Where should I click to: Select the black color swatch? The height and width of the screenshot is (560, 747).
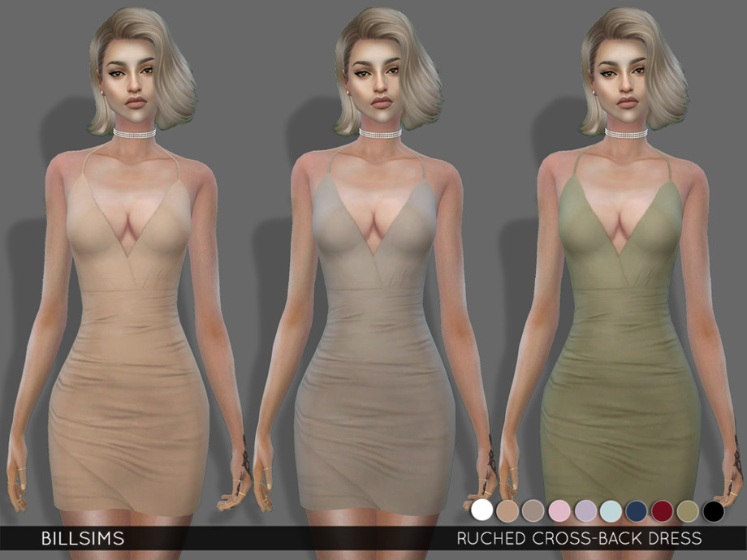tap(713, 510)
